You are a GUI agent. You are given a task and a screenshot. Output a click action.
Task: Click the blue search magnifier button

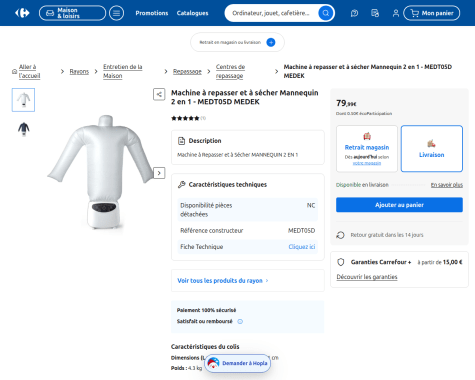[326, 13]
